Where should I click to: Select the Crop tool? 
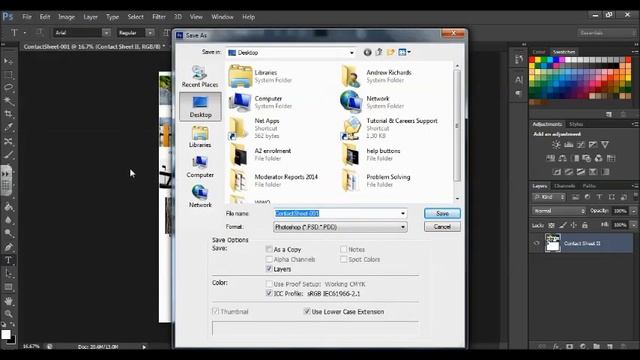click(8, 114)
